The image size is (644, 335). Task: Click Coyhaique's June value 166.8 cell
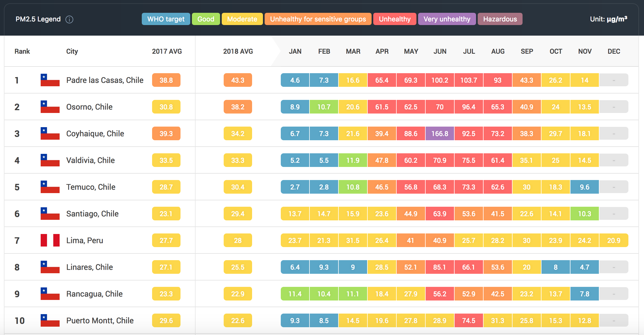click(x=440, y=134)
